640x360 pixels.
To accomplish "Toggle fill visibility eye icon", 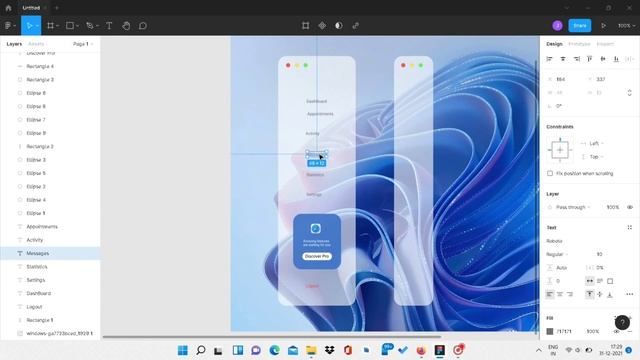I will coord(617,331).
